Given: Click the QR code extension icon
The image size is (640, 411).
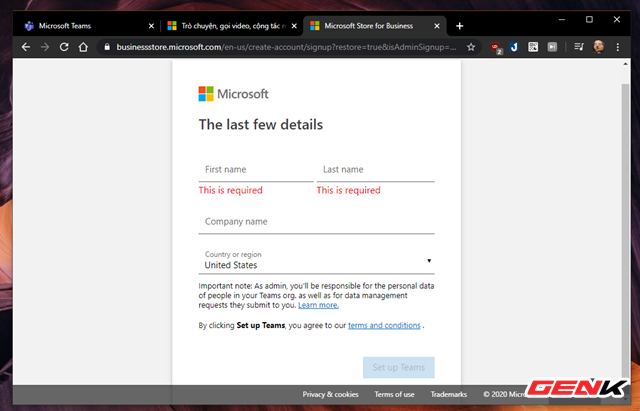Looking at the screenshot, I should [533, 46].
